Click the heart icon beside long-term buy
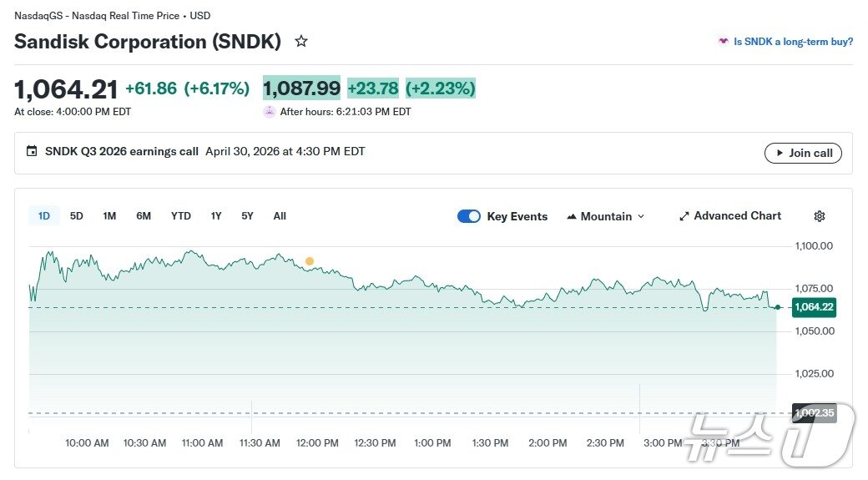 point(723,41)
